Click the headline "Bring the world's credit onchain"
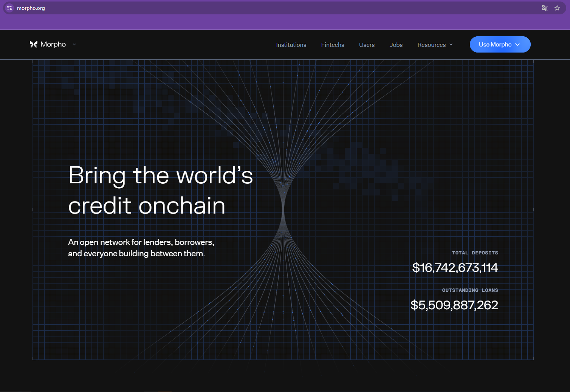Image resolution: width=570 pixels, height=392 pixels. pyautogui.click(x=161, y=191)
